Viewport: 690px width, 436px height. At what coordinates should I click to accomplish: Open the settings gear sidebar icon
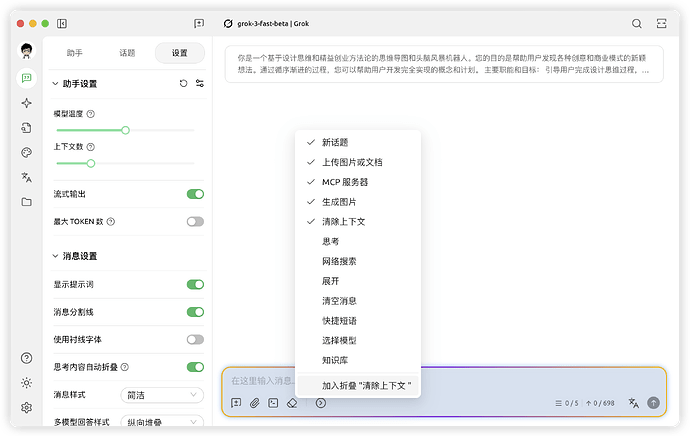[x=26, y=407]
